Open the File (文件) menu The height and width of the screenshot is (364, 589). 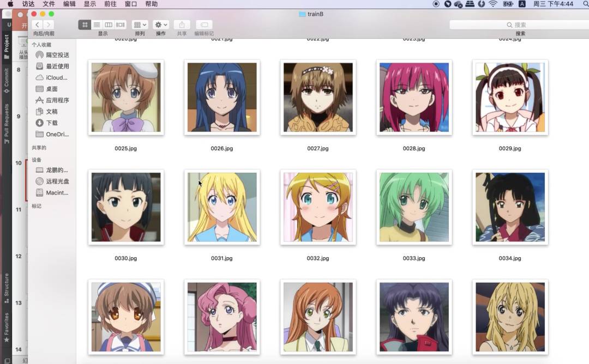click(49, 4)
